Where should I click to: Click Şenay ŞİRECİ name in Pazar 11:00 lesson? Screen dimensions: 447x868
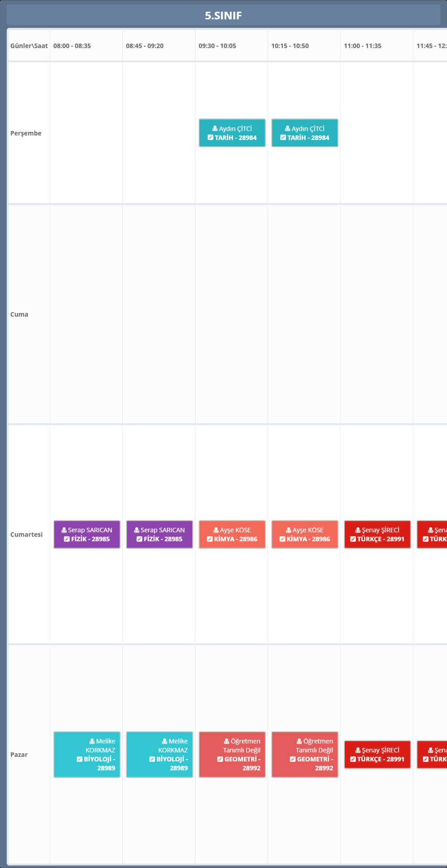point(380,750)
